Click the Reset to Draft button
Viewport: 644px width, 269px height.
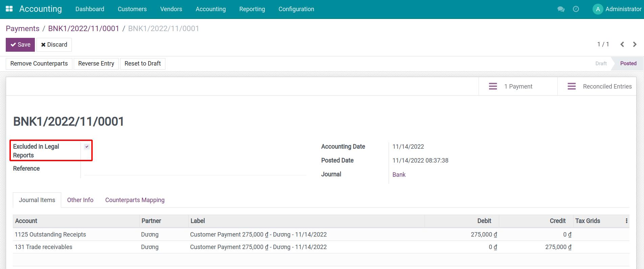tap(142, 64)
